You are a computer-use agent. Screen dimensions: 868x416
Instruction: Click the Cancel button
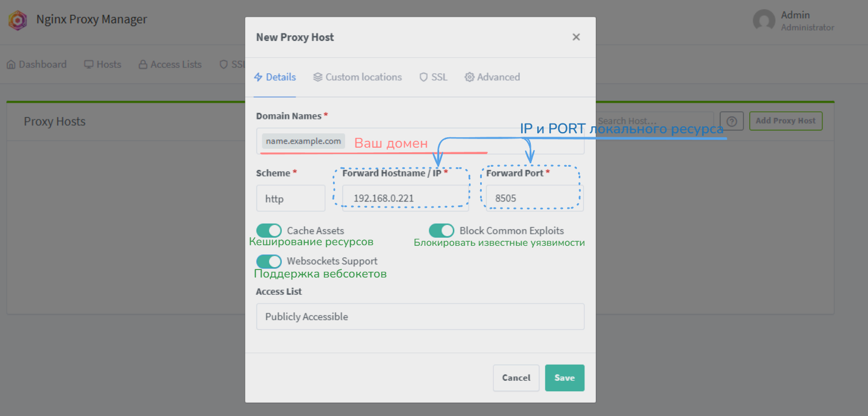(516, 378)
